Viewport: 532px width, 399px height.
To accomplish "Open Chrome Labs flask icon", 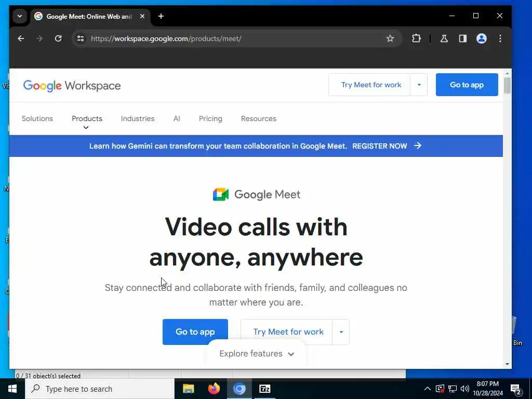I will 444,38.
